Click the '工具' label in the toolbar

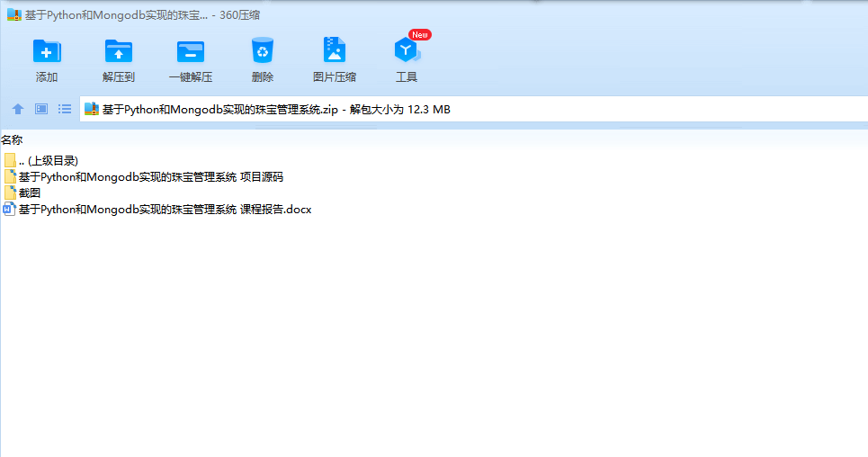coord(407,77)
